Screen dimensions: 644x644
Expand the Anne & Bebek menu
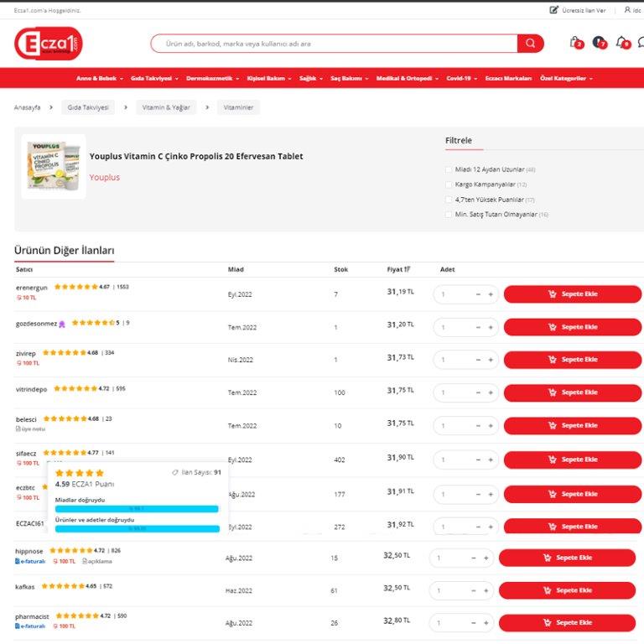pos(100,78)
